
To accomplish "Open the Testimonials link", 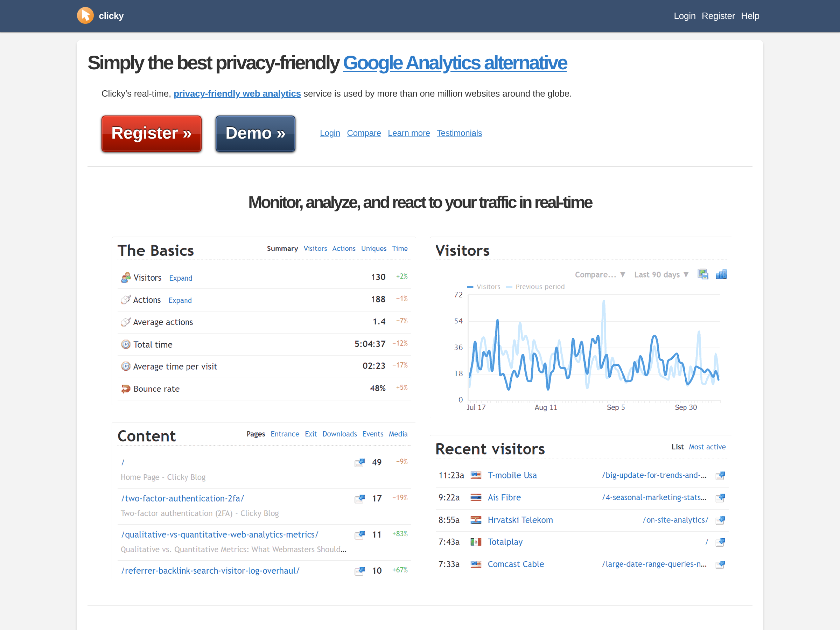I will [x=459, y=133].
